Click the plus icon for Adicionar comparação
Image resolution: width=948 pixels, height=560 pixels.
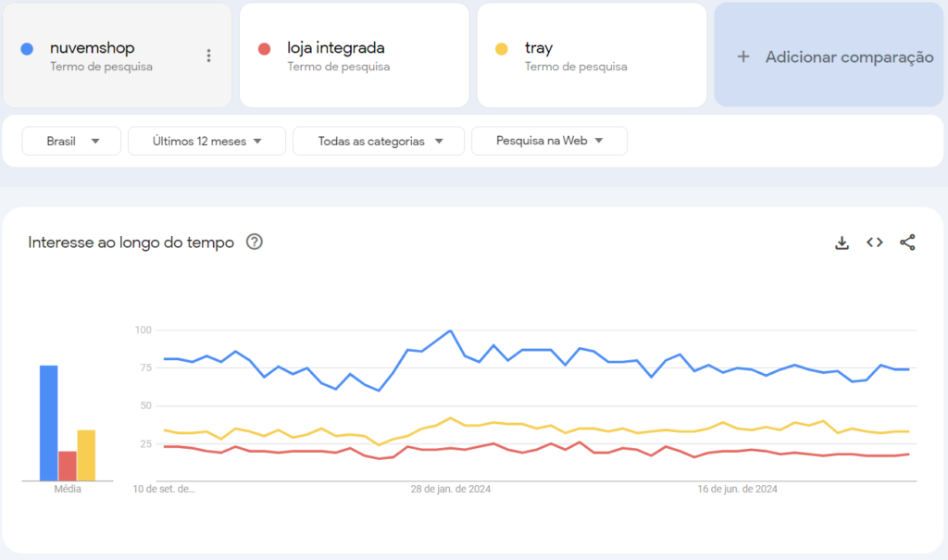click(743, 56)
